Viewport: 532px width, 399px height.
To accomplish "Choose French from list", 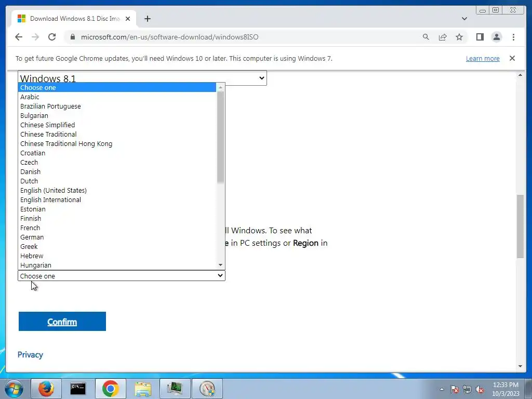I will [x=117, y=228].
